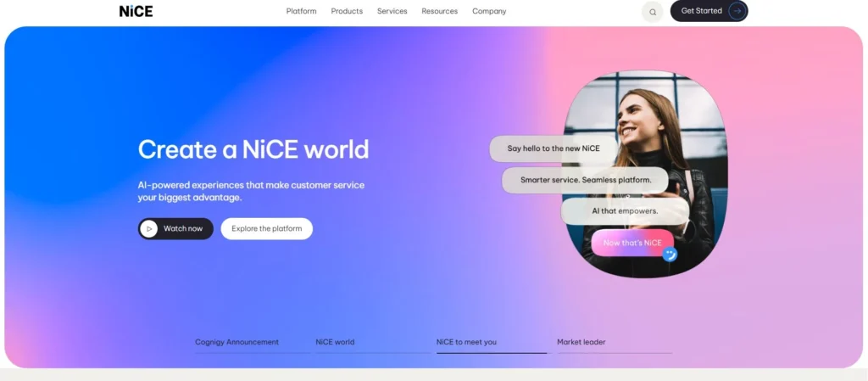Click the Get Started button

pos(709,11)
